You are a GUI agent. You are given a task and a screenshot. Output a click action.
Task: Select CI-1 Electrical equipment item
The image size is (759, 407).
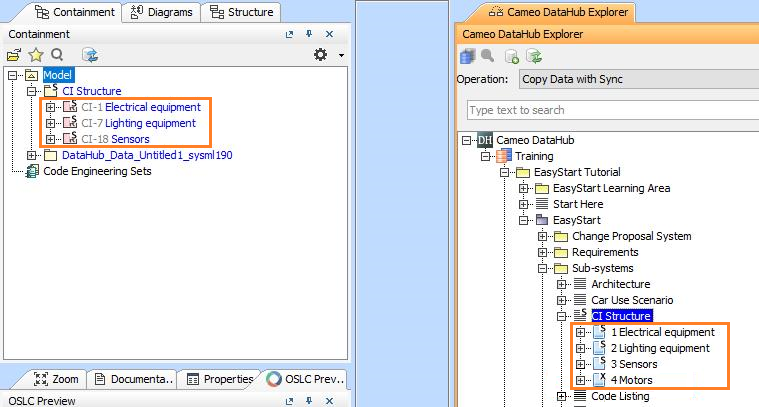(x=141, y=107)
